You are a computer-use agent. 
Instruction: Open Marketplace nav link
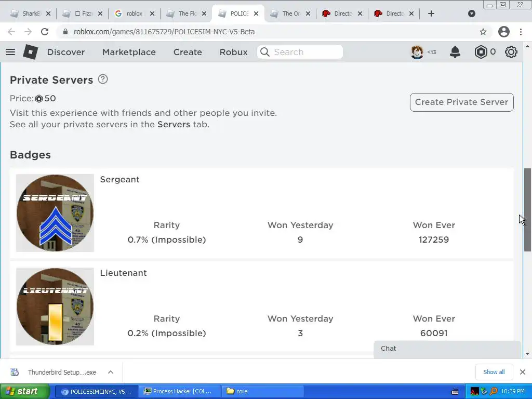(129, 52)
